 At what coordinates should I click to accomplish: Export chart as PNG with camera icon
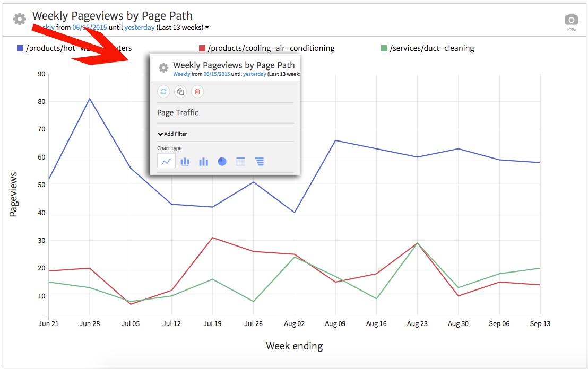pyautogui.click(x=571, y=21)
